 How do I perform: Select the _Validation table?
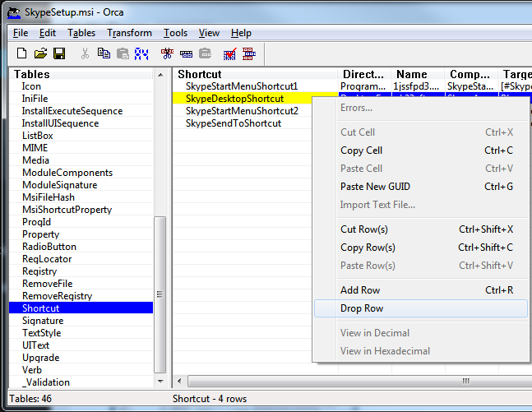(81, 382)
